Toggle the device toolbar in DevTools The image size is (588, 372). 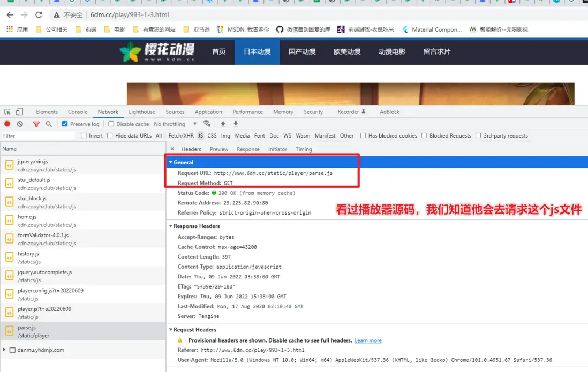(x=19, y=112)
